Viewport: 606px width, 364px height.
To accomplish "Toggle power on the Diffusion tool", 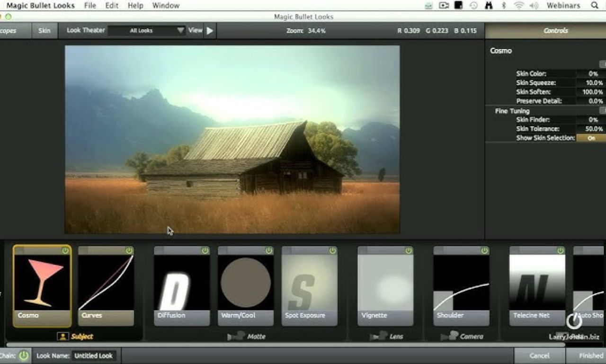I will 205,250.
